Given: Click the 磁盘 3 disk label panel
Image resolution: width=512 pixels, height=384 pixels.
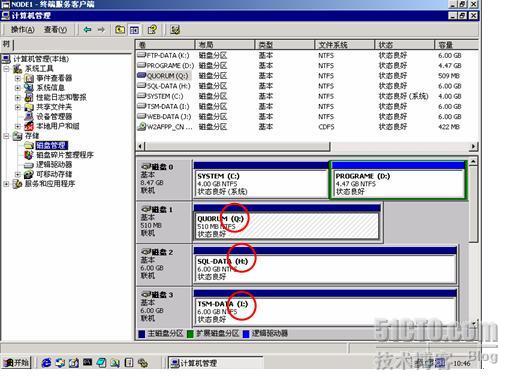Looking at the screenshot, I should [x=164, y=307].
